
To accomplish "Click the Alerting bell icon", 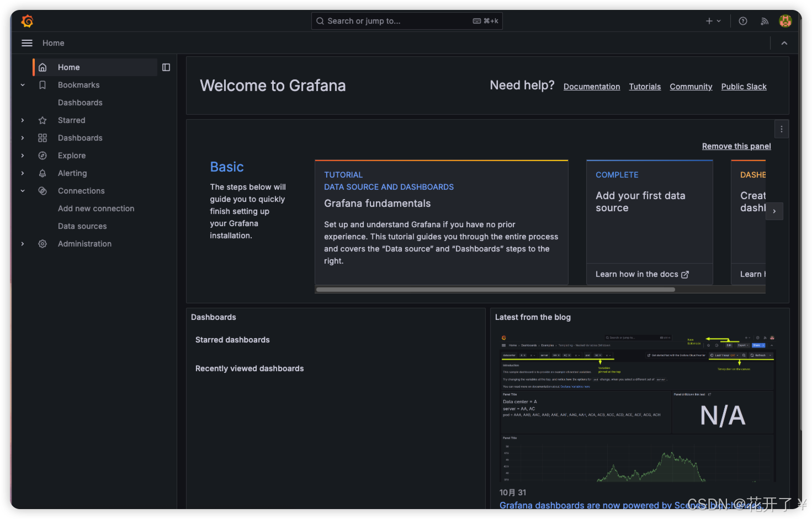I will tap(43, 173).
